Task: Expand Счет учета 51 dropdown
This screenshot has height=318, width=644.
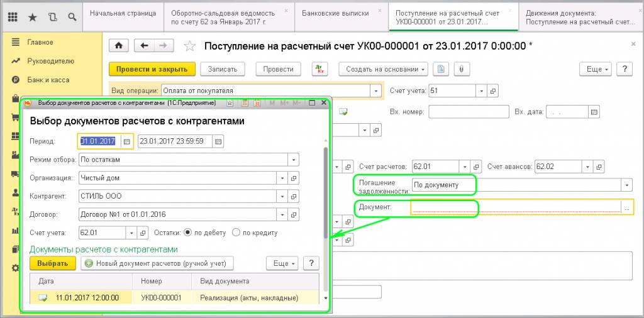Action: (482, 90)
